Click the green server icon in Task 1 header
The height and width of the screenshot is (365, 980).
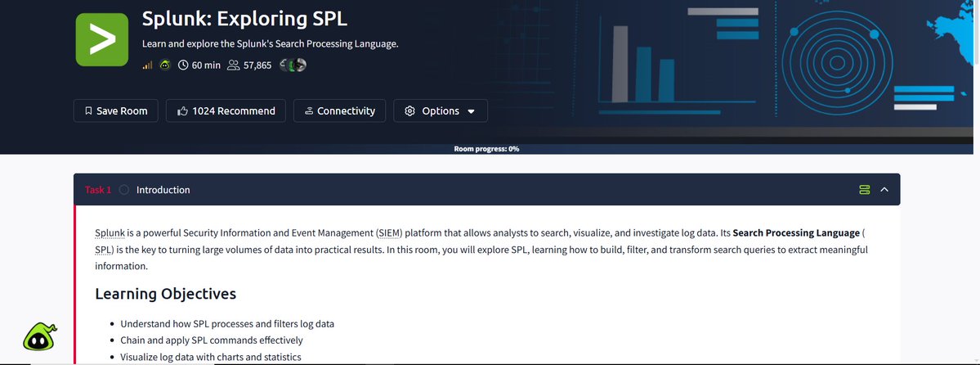(x=865, y=190)
